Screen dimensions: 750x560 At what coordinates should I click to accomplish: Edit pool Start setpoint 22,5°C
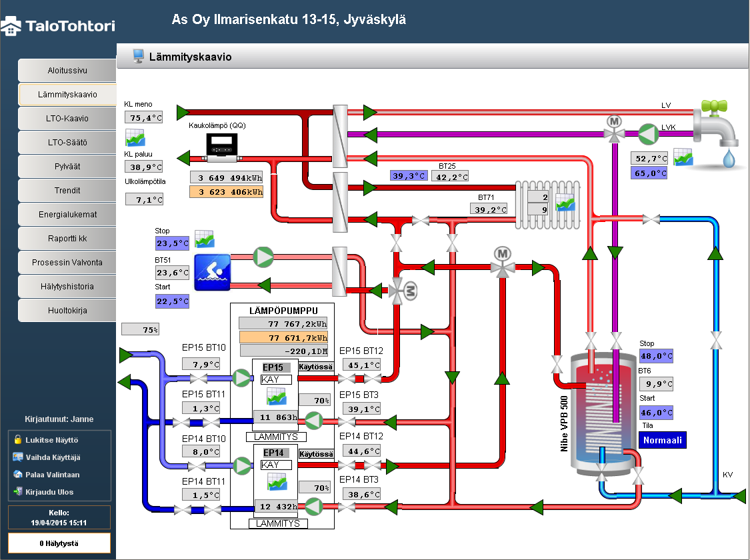(x=172, y=301)
